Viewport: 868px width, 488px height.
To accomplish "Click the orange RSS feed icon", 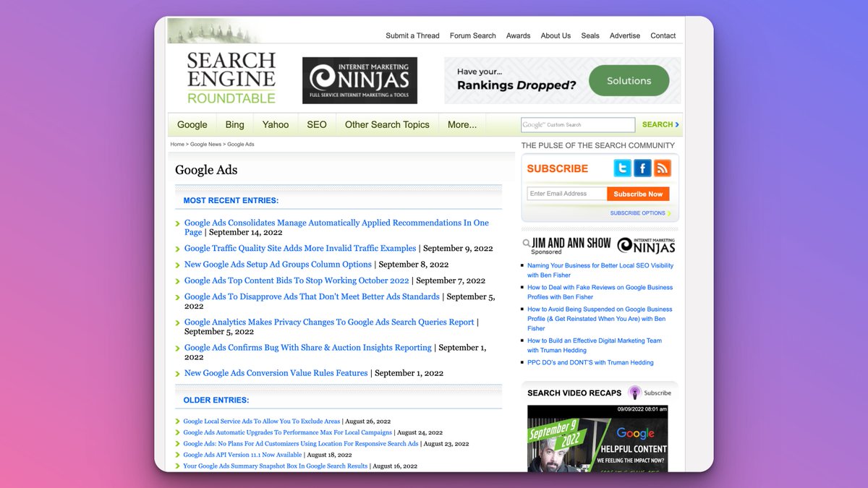I will point(663,168).
